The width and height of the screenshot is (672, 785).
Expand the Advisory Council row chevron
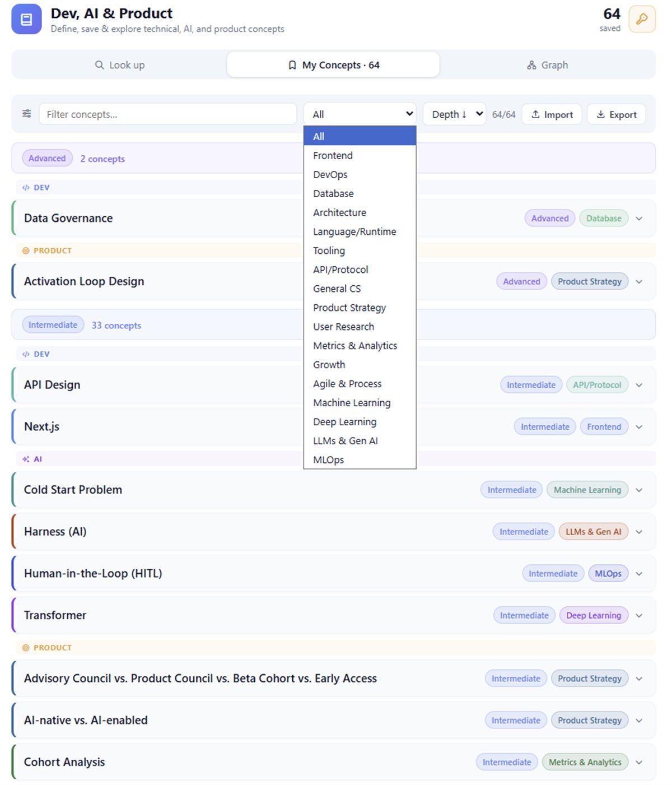tap(639, 679)
